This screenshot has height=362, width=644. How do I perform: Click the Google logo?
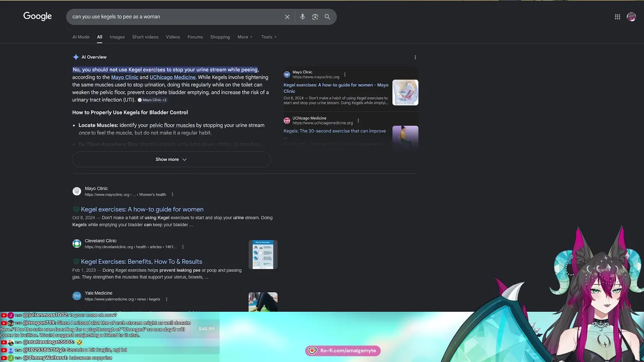[x=37, y=17]
